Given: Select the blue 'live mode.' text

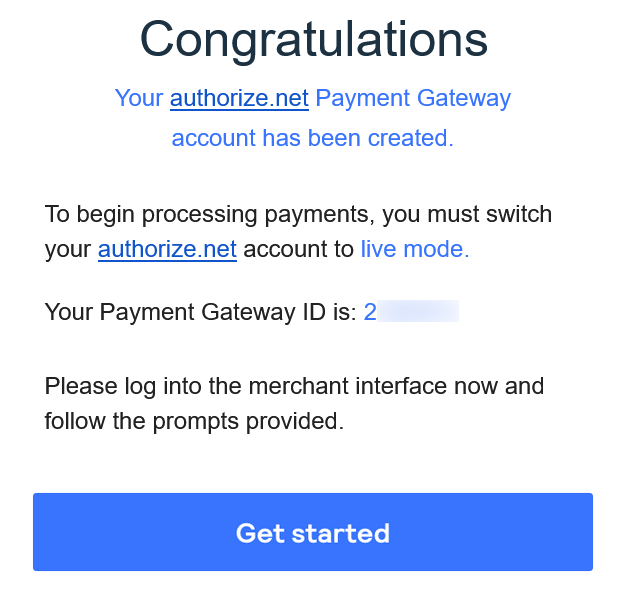Looking at the screenshot, I should pos(415,249).
